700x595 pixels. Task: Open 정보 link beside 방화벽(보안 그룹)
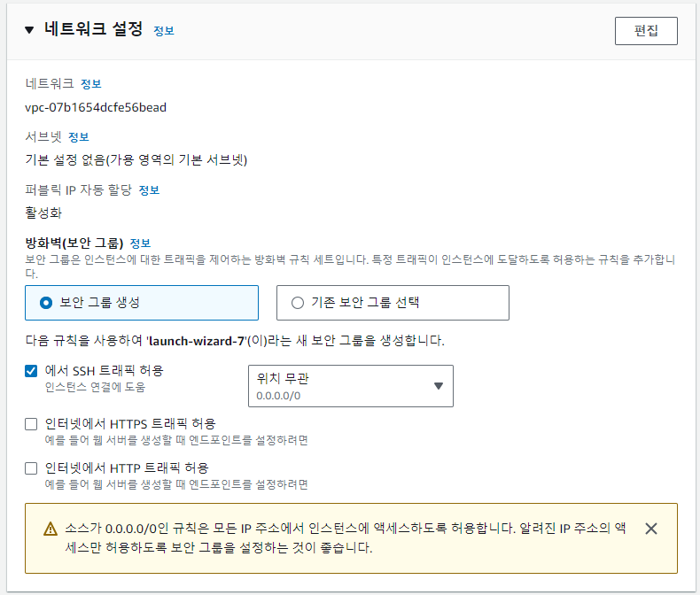(140, 243)
